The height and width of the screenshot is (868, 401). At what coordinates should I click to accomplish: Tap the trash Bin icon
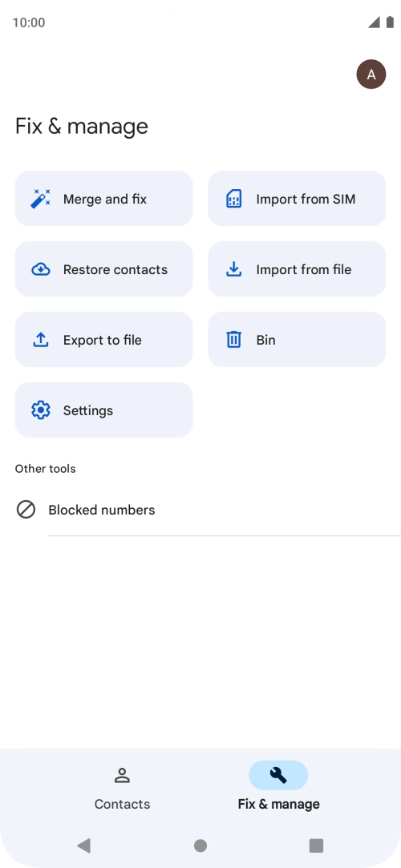233,339
